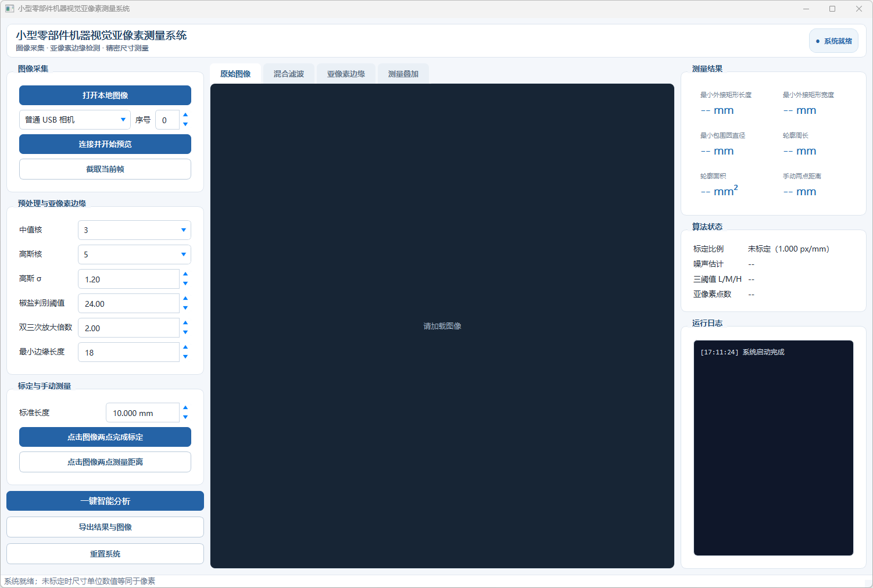
Task: Click 导出结果与图像 button
Action: (105, 527)
